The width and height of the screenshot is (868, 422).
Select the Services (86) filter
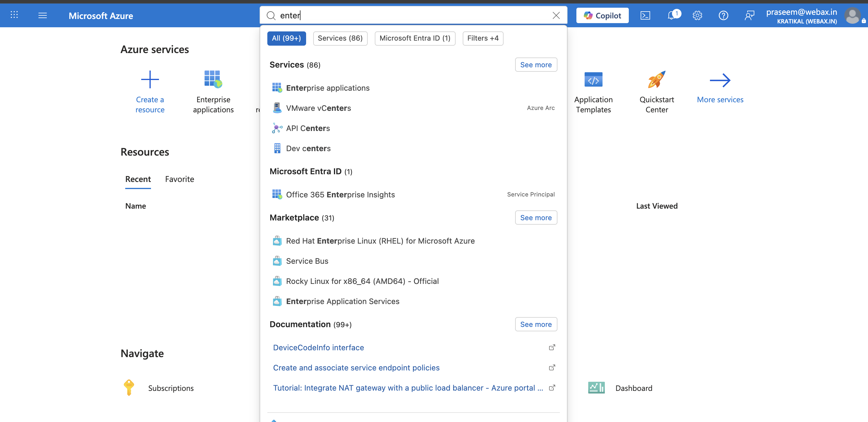pyautogui.click(x=340, y=38)
